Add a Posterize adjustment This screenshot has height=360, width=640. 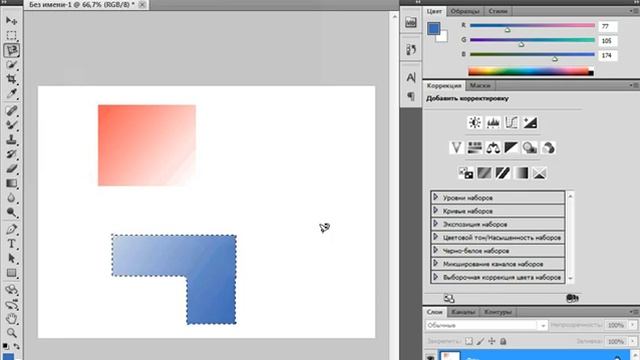click(x=484, y=173)
